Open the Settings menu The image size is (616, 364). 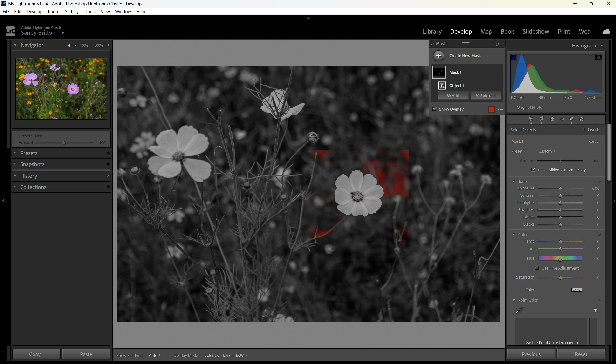pyautogui.click(x=72, y=12)
